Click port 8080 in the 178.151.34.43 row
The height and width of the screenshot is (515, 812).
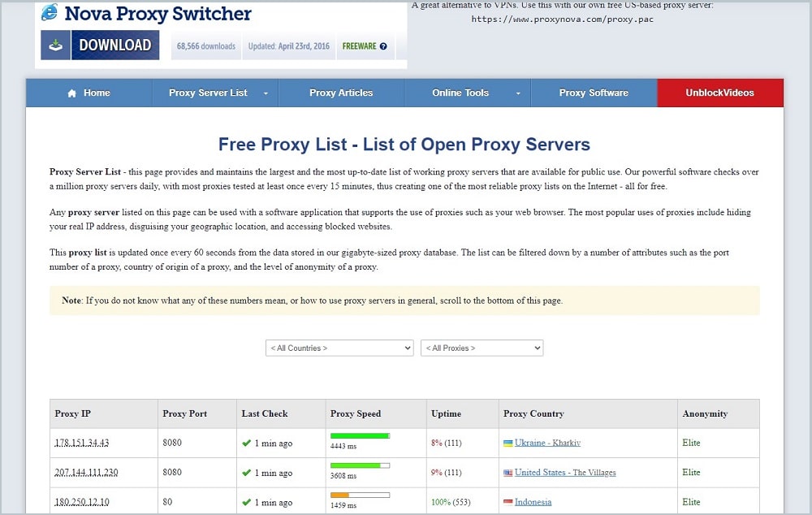tap(172, 443)
